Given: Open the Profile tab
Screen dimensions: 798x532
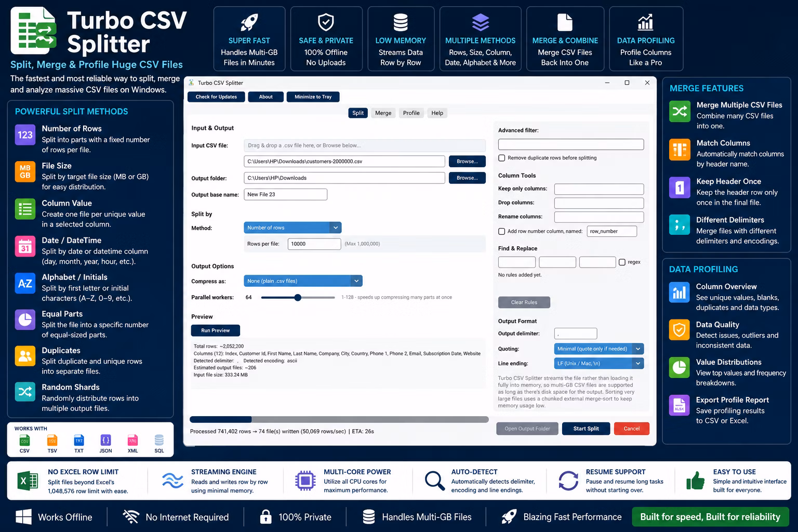Looking at the screenshot, I should pos(411,113).
